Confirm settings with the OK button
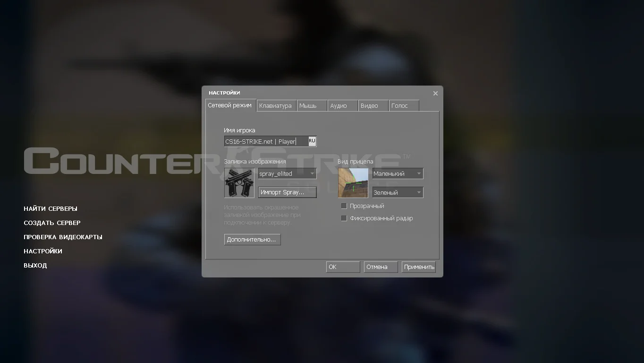Image resolution: width=644 pixels, height=363 pixels. coord(342,267)
